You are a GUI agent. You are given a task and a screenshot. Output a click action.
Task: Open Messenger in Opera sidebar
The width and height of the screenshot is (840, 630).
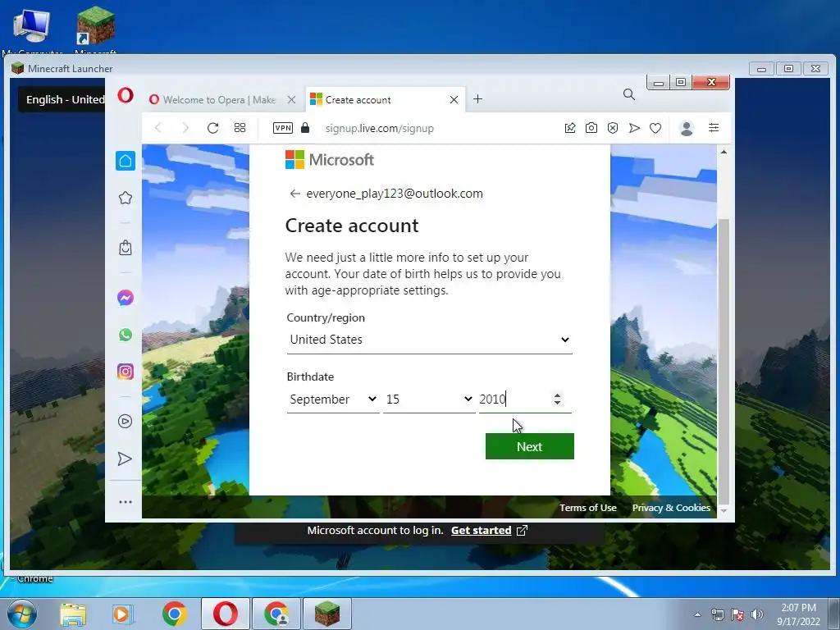pos(126,297)
